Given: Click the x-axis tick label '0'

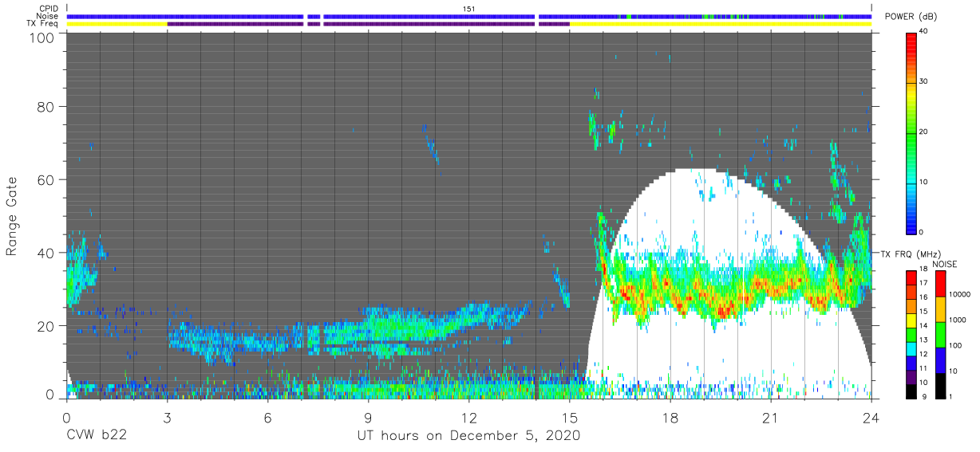Looking at the screenshot, I should pyautogui.click(x=66, y=419).
